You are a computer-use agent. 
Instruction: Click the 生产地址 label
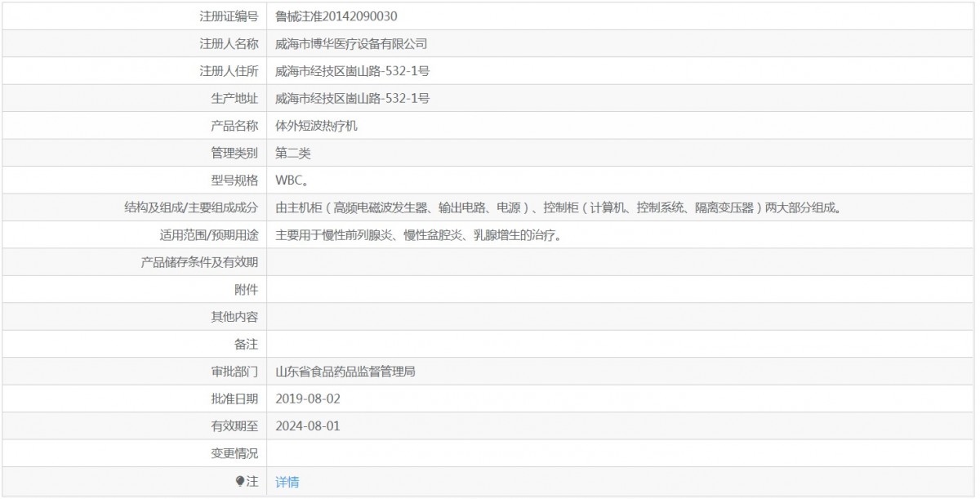click(x=234, y=99)
